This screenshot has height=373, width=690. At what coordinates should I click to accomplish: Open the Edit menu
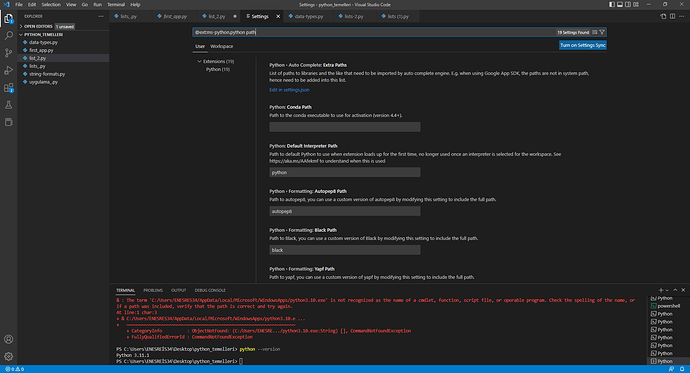pyautogui.click(x=32, y=4)
